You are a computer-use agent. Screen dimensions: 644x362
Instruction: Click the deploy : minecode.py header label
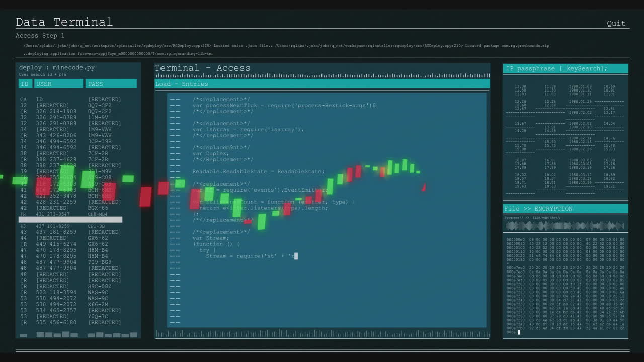[57, 67]
